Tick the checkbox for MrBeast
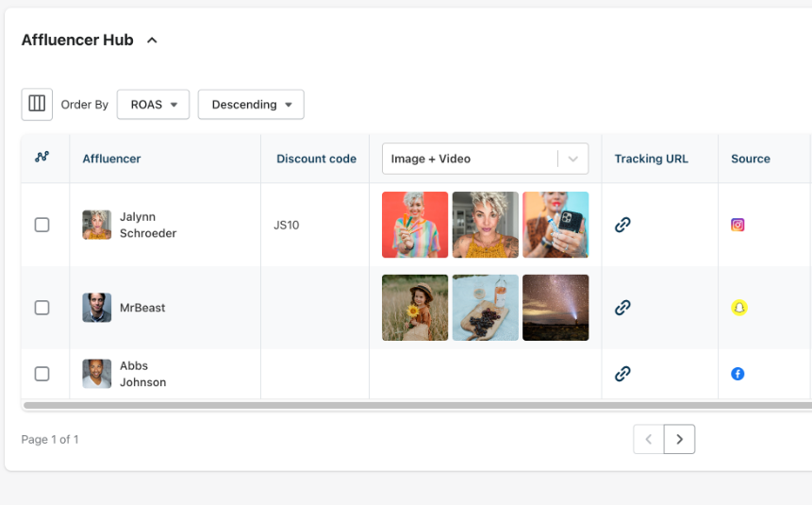Viewport: 812px width, 505px height. [x=41, y=308]
